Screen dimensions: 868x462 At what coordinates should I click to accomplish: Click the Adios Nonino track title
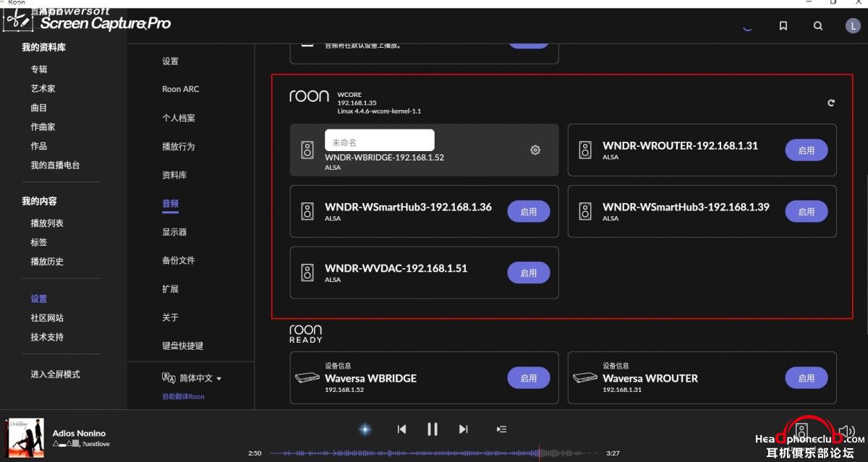(x=79, y=433)
